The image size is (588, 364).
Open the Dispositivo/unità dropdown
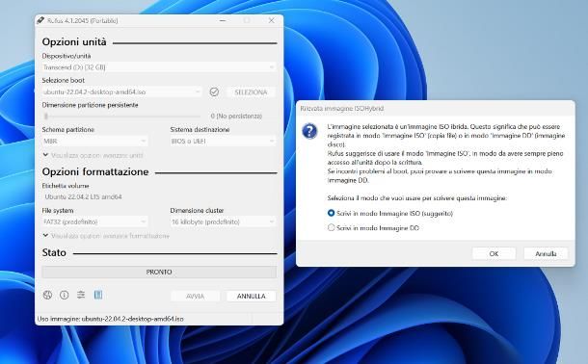coord(159,67)
